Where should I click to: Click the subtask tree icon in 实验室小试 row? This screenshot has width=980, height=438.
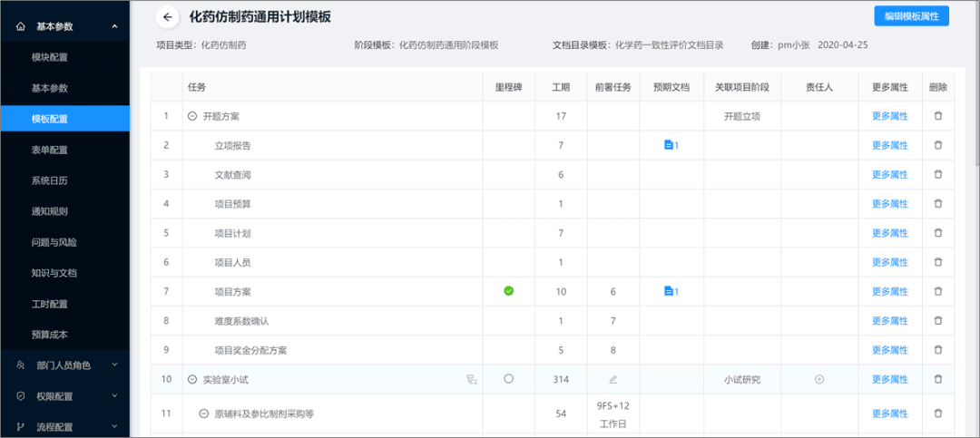(472, 379)
